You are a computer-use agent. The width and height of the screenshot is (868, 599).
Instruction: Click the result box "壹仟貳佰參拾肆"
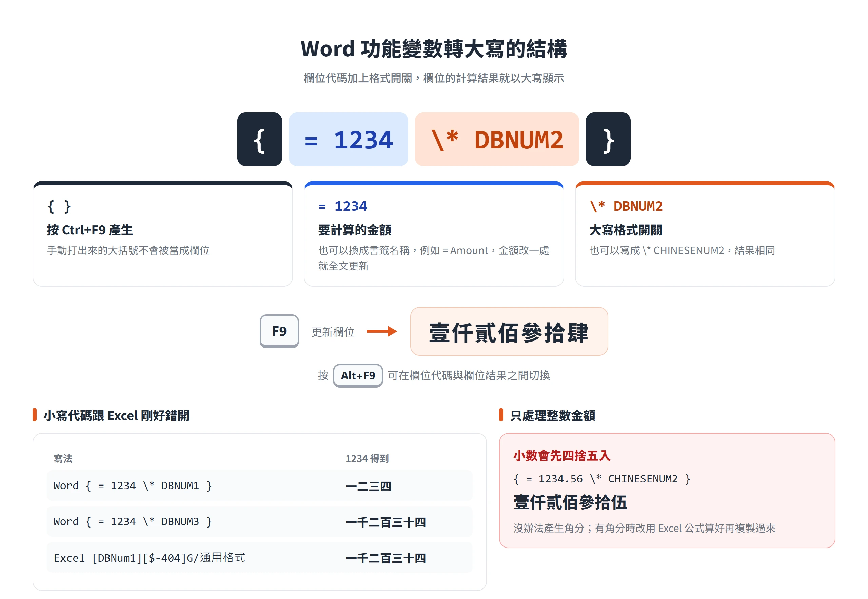click(509, 331)
